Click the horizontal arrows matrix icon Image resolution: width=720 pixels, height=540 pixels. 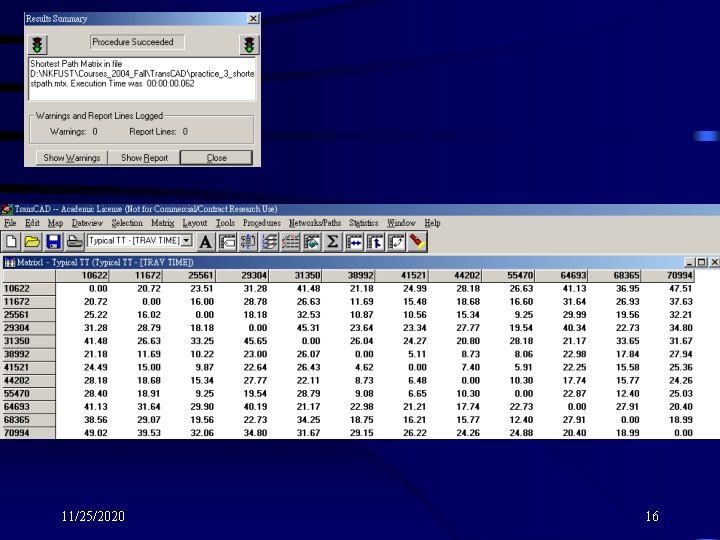(354, 242)
